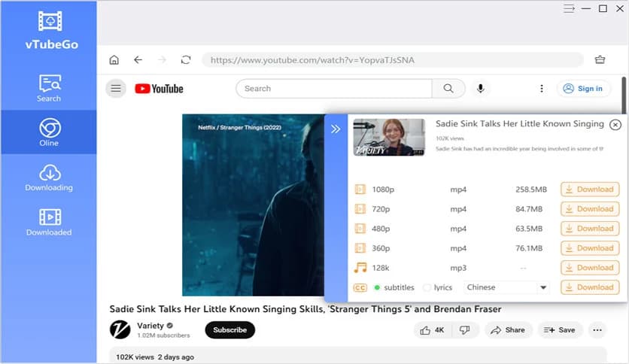Viewport: 629px width, 364px height.
Task: Submit search with magnifier button
Action: tap(448, 89)
